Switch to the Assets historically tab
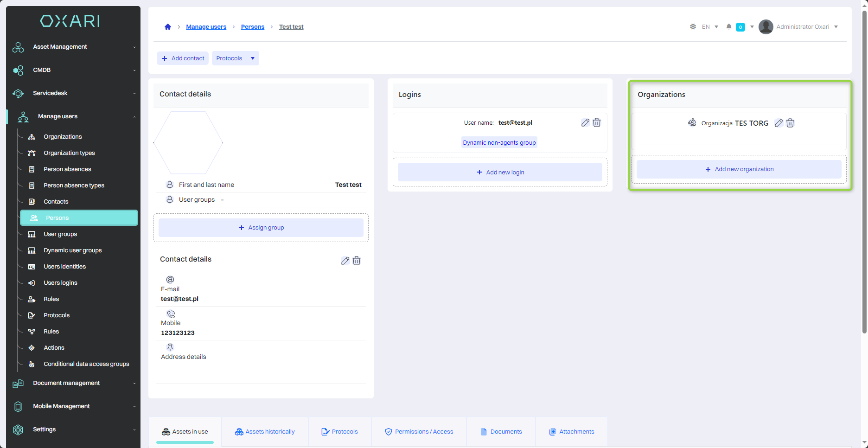The image size is (868, 448). tap(265, 432)
